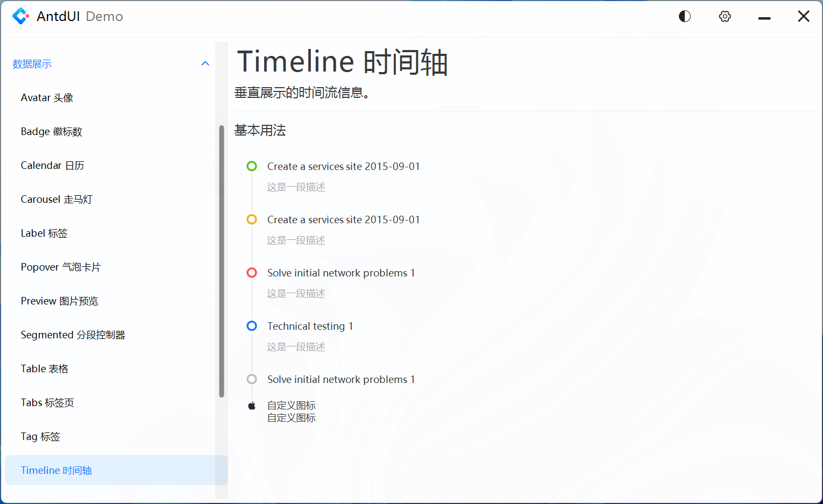The image size is (823, 504).
Task: Open the Calendar 日历 demo
Action: click(x=52, y=165)
